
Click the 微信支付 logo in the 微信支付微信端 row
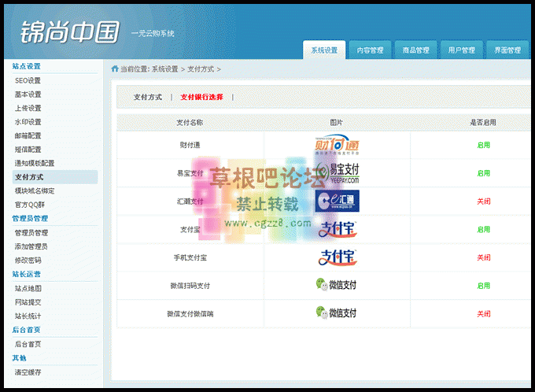(336, 312)
